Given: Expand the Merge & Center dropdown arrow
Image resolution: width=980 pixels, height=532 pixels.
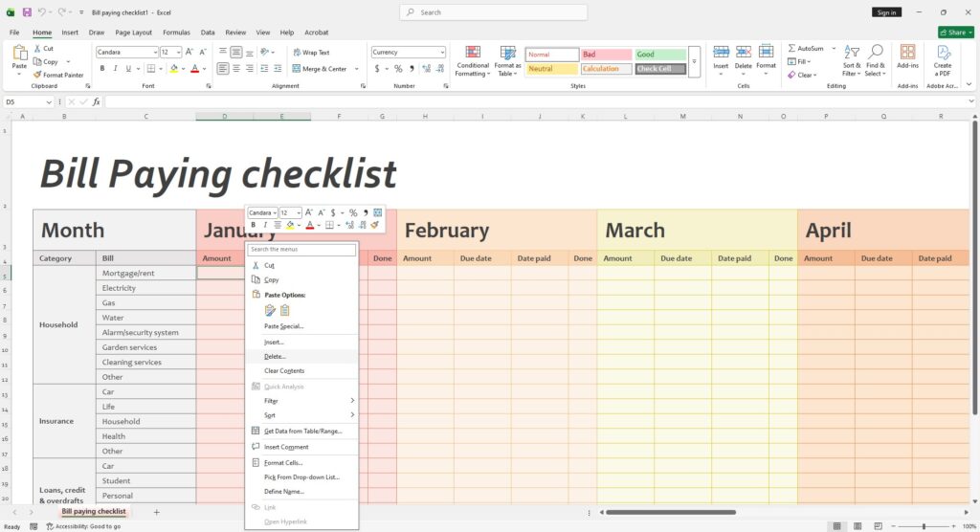Looking at the screenshot, I should click(356, 69).
